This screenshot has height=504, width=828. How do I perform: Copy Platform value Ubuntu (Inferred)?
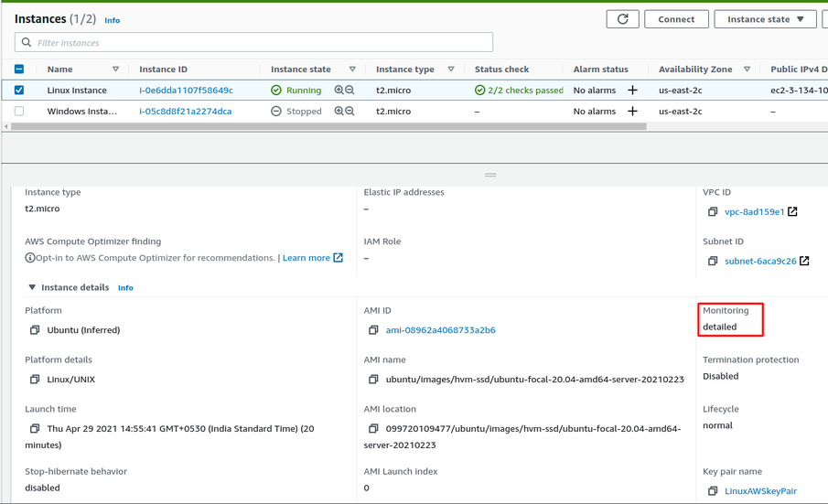(x=35, y=330)
